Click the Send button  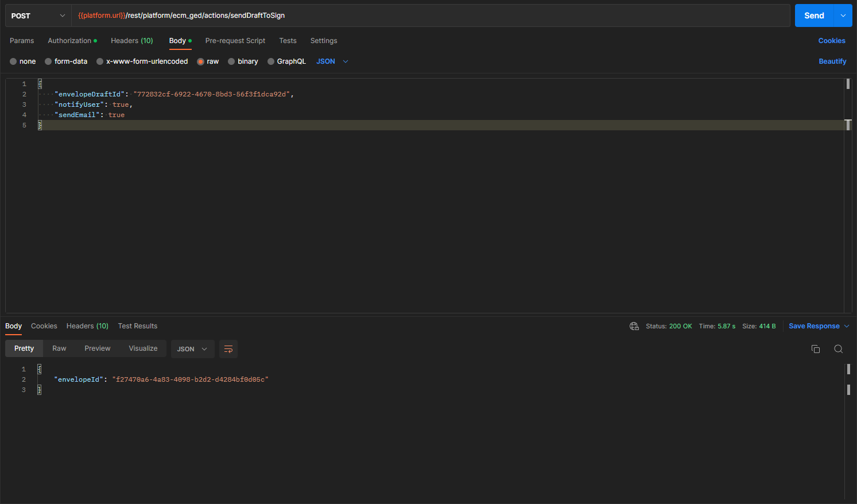pos(814,15)
